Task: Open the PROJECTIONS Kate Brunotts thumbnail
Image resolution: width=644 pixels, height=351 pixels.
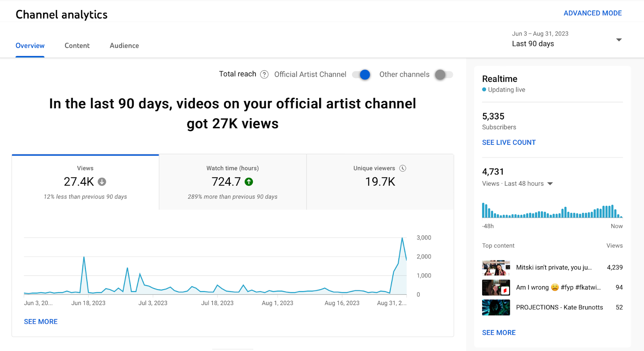Action: (x=496, y=308)
